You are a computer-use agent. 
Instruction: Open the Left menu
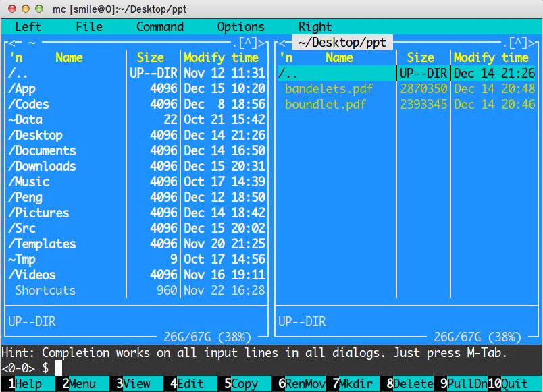click(x=28, y=27)
